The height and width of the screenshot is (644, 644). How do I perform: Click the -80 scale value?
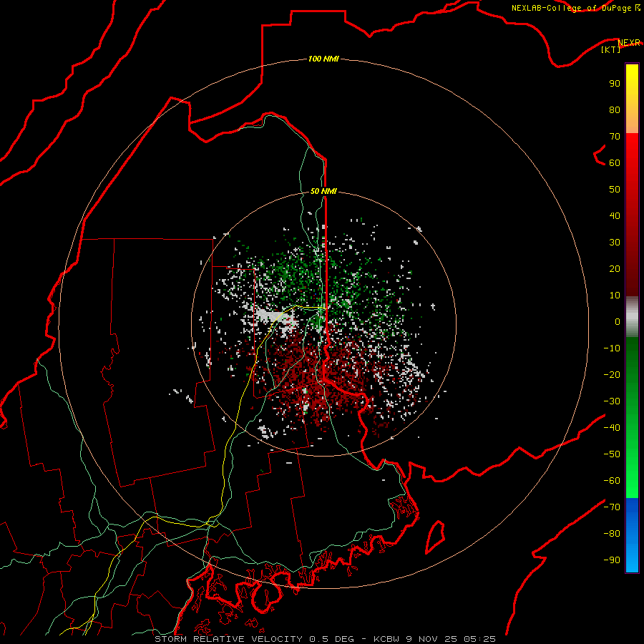tap(612, 534)
